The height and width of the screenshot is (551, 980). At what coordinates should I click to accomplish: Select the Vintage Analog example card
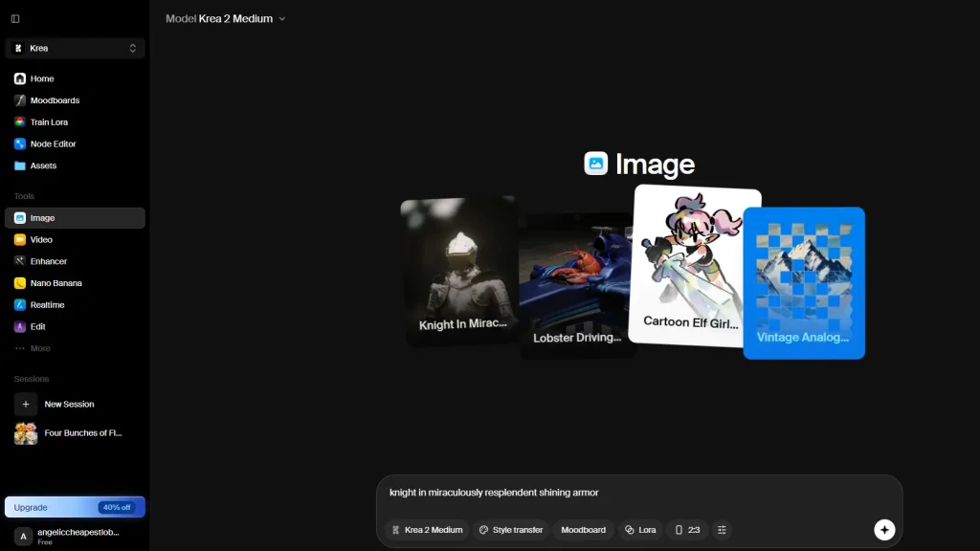click(x=804, y=283)
